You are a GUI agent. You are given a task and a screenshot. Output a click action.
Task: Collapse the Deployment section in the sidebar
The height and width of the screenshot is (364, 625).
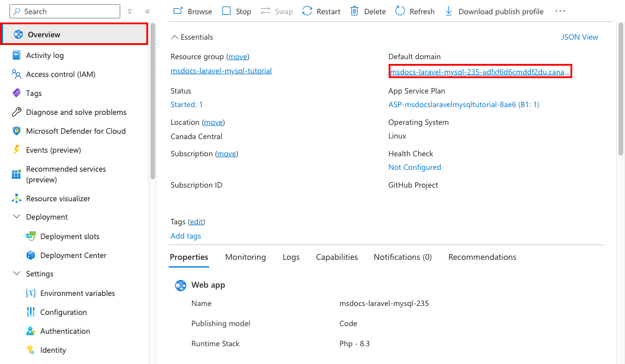(x=17, y=217)
